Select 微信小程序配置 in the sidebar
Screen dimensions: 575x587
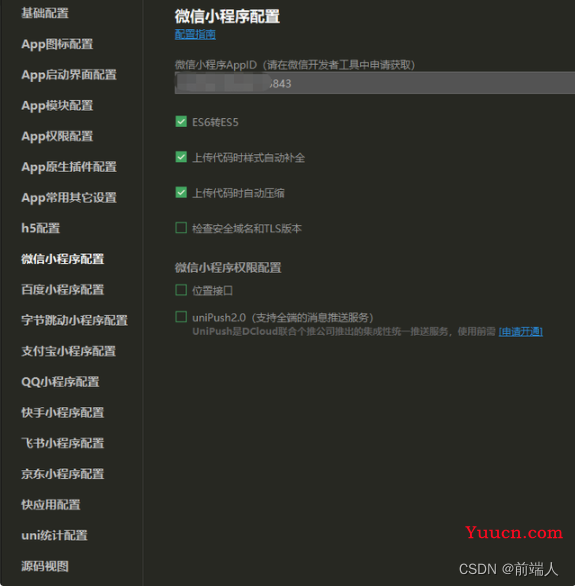63,259
